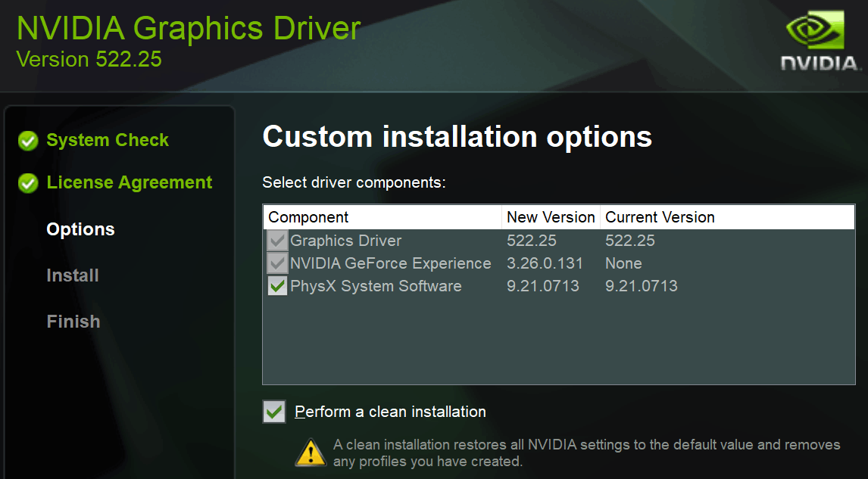Click the System Check green checkmark icon
Viewport: 868px width, 479px height.
pos(28,141)
